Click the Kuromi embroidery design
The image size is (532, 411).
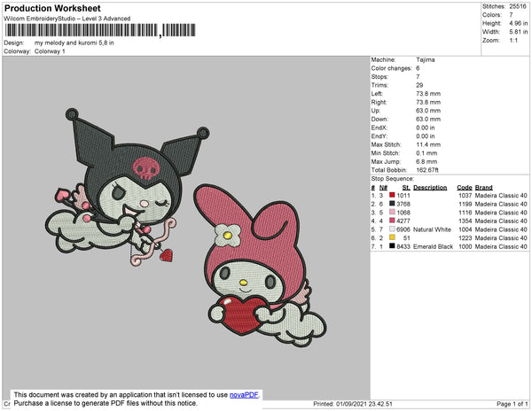click(x=127, y=188)
